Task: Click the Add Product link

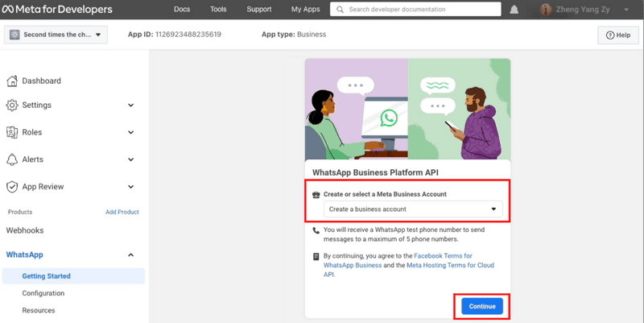Action: pyautogui.click(x=122, y=212)
